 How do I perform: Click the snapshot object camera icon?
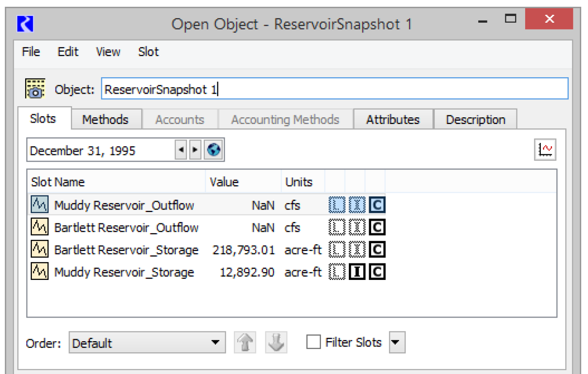35,89
